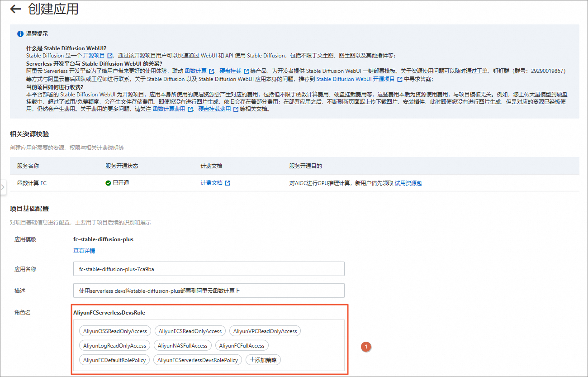Viewport: 588px width, 377px height.
Task: Click the 服务开通目的 column header
Action: [305, 166]
